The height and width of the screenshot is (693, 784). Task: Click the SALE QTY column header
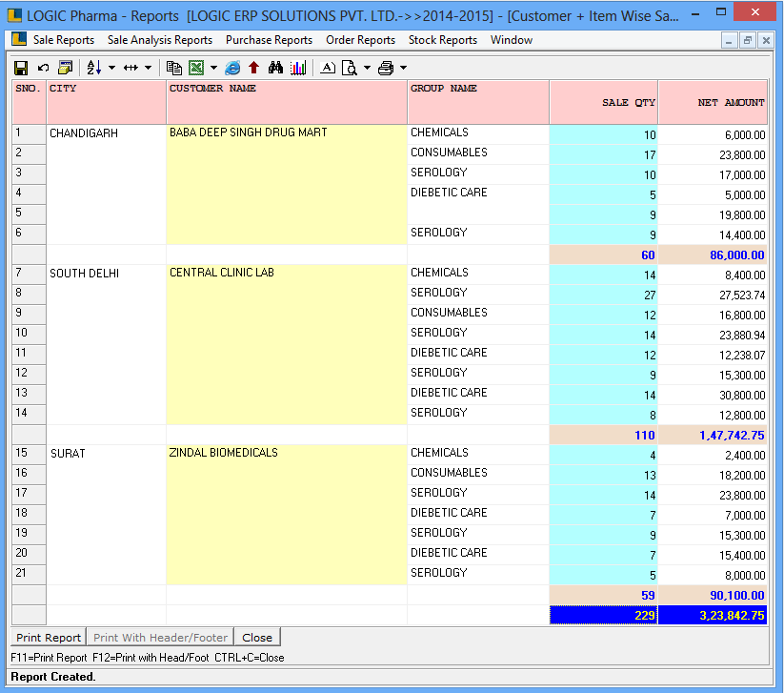coord(604,102)
